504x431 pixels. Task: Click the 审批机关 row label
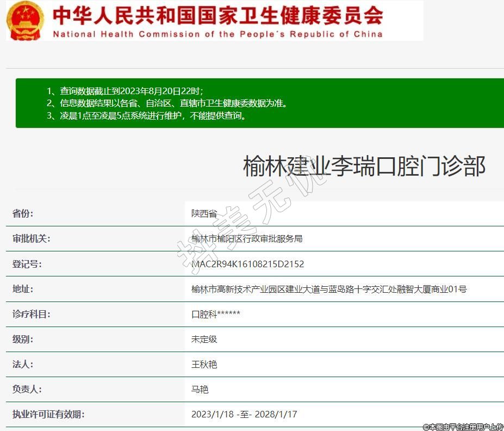(32, 238)
